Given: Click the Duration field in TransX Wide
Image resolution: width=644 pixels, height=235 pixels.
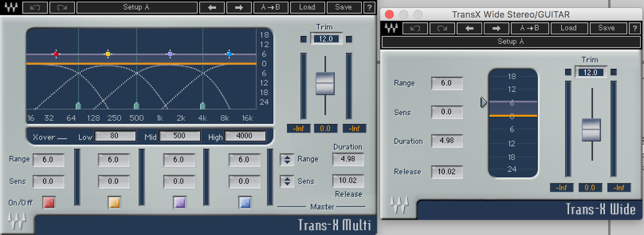Looking at the screenshot, I should [447, 141].
